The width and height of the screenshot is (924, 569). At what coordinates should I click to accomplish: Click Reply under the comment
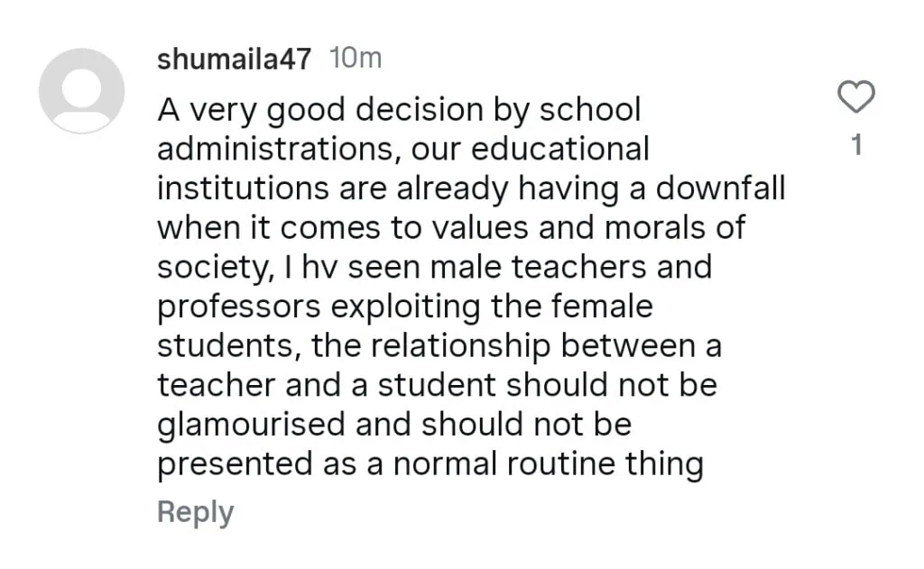[x=195, y=512]
